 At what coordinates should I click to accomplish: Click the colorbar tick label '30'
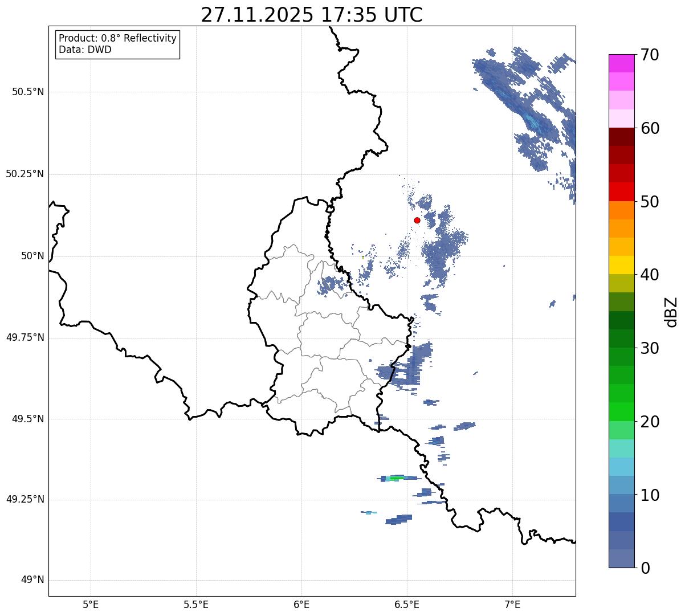tap(650, 348)
